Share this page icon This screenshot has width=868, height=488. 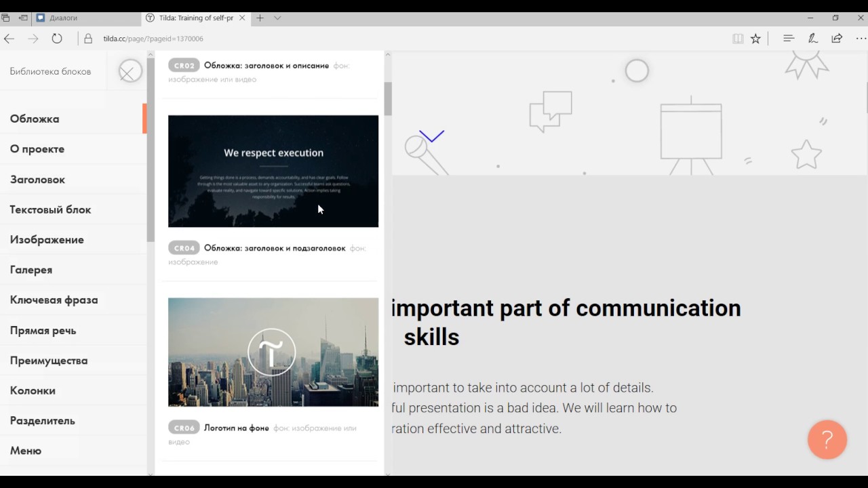click(x=837, y=39)
